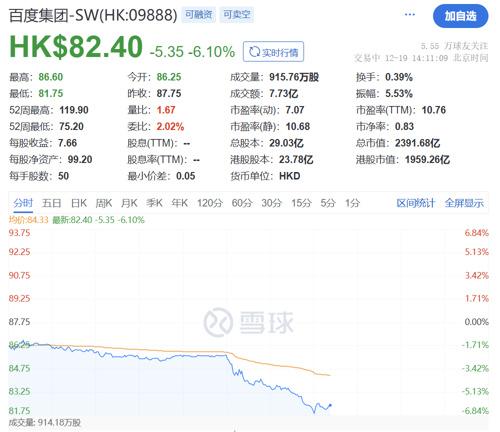Switch to the 五日 chart tab
Image resolution: width=500 pixels, height=432 pixels.
point(51,203)
